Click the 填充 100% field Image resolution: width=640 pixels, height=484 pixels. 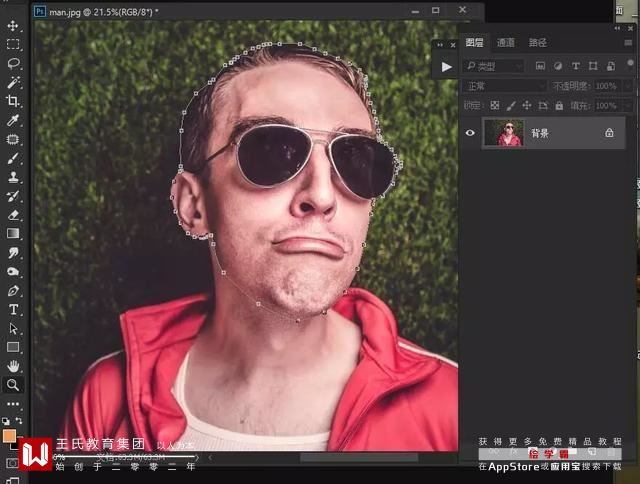606,106
